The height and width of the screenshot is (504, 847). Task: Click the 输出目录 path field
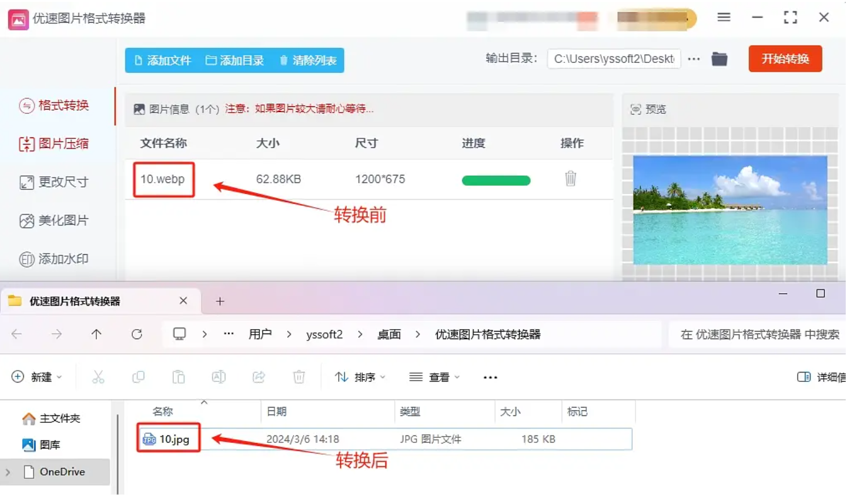(614, 59)
